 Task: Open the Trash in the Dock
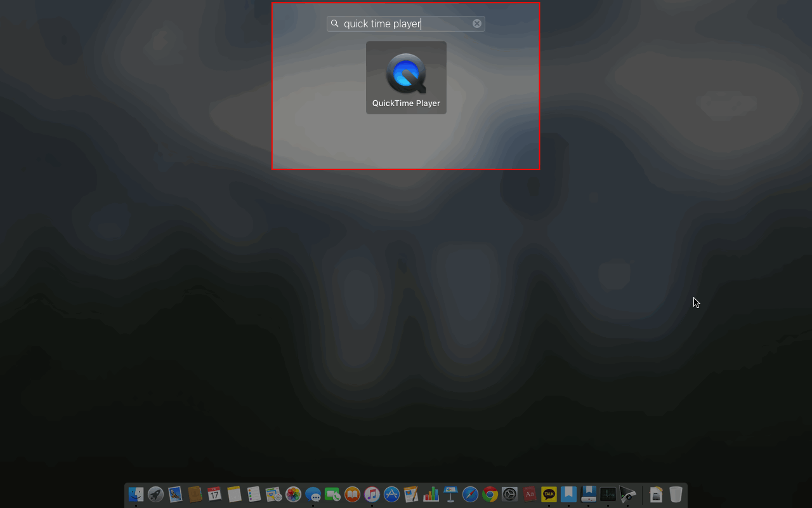676,494
